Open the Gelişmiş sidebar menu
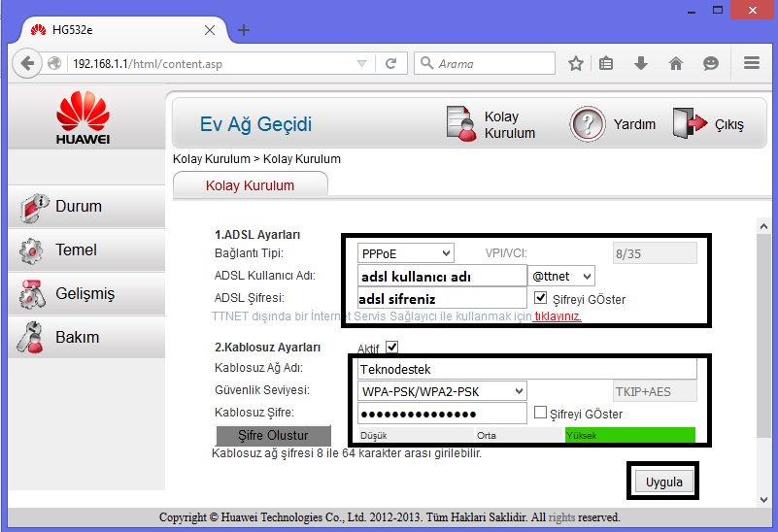The height and width of the screenshot is (532, 778). click(86, 293)
